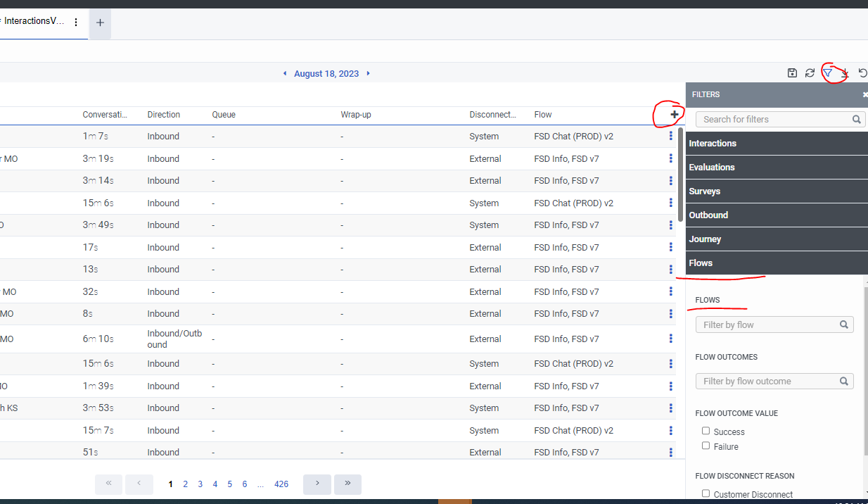Sort by Disconnect column header
This screenshot has height=504, width=868.
(x=493, y=115)
